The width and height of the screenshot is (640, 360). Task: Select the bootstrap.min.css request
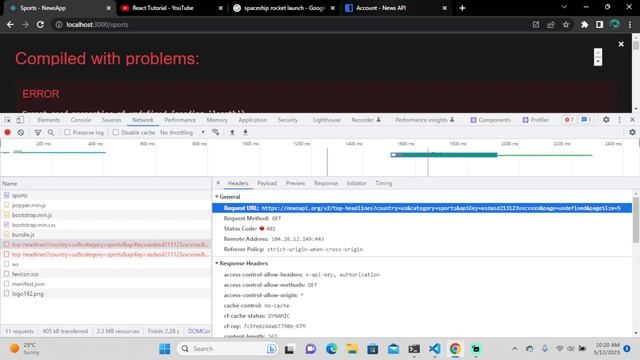point(106,225)
